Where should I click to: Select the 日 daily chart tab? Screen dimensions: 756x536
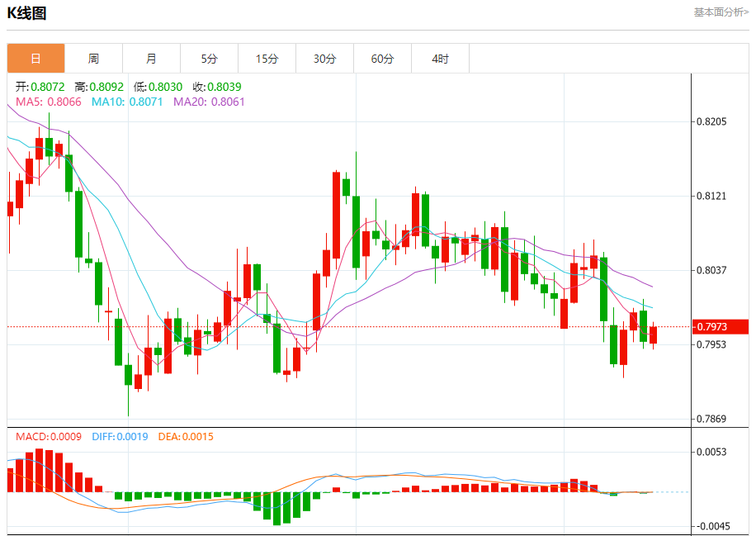[x=35, y=59]
